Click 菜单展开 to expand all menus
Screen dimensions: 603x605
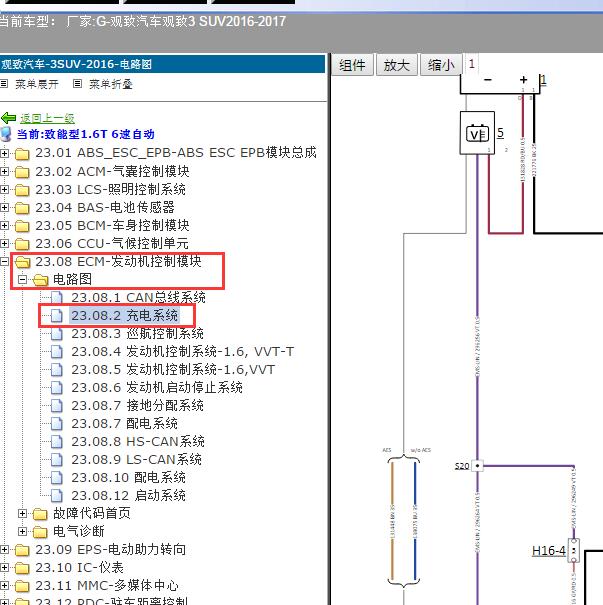click(37, 84)
